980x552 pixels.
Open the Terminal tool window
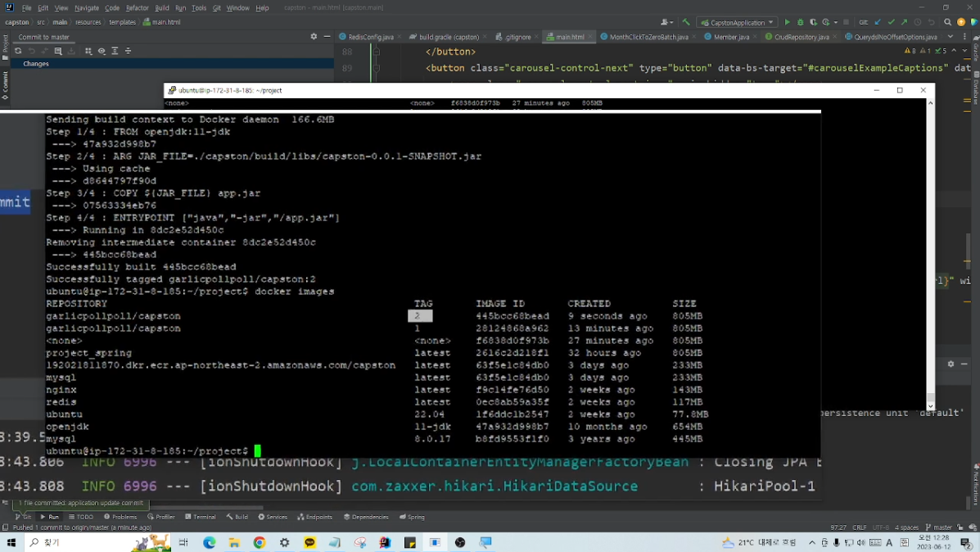point(200,517)
